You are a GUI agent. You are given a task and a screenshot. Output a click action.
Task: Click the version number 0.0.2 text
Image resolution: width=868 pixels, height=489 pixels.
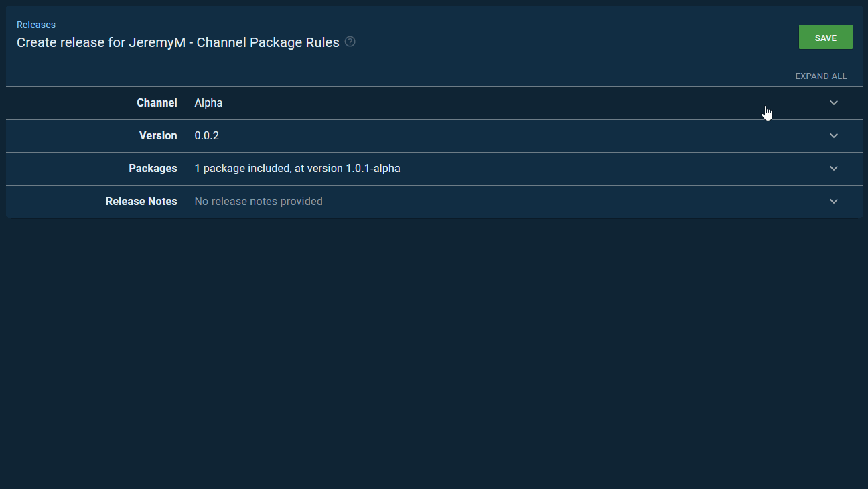206,135
